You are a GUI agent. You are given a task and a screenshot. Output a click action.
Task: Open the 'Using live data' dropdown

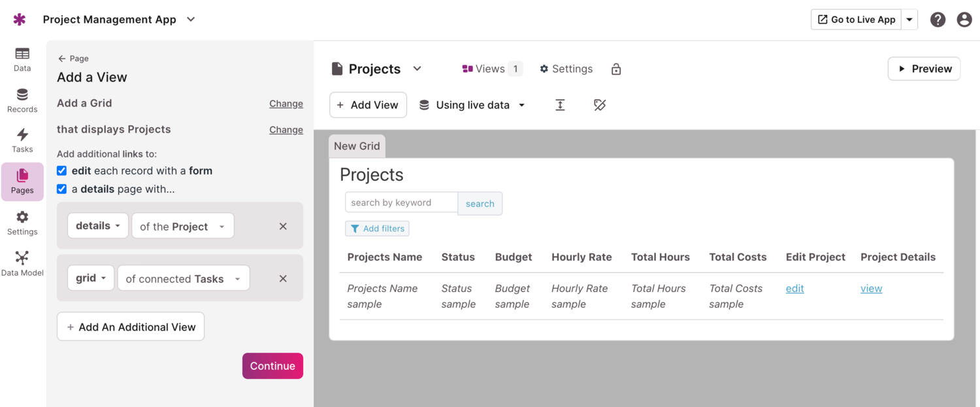click(x=472, y=105)
